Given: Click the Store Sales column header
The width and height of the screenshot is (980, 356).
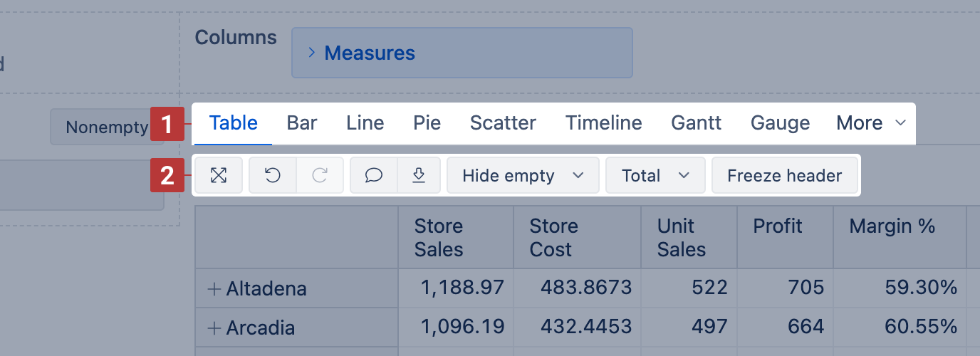Looking at the screenshot, I should pos(439,238).
